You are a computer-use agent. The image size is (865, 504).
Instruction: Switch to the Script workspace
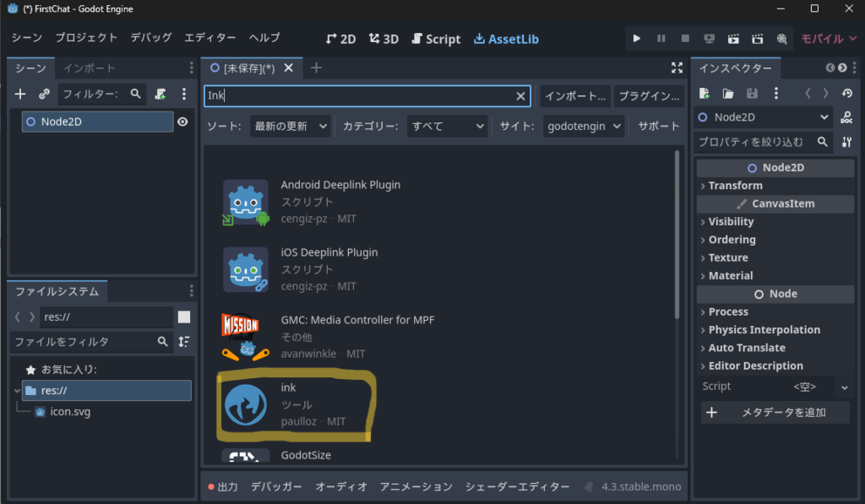[x=437, y=39]
